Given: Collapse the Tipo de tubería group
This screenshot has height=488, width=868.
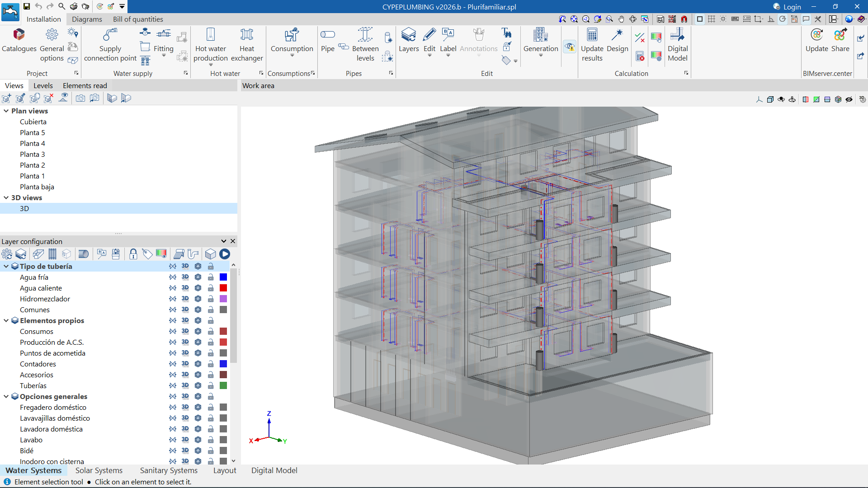Looking at the screenshot, I should click(6, 266).
